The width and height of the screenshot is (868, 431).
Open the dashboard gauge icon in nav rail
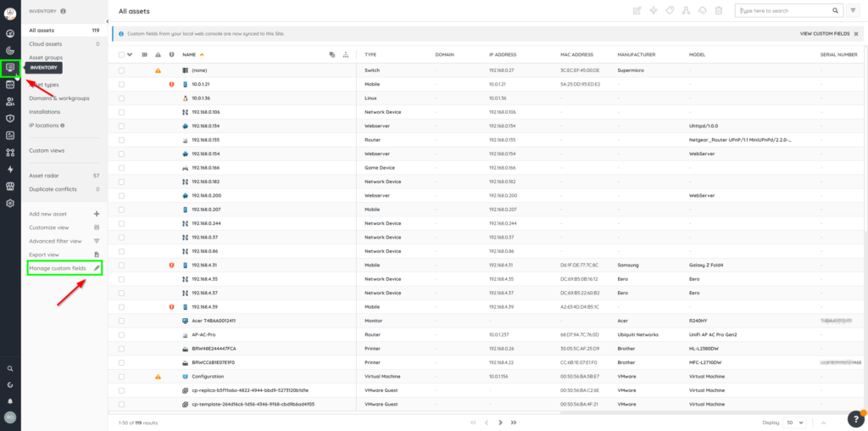(x=10, y=33)
